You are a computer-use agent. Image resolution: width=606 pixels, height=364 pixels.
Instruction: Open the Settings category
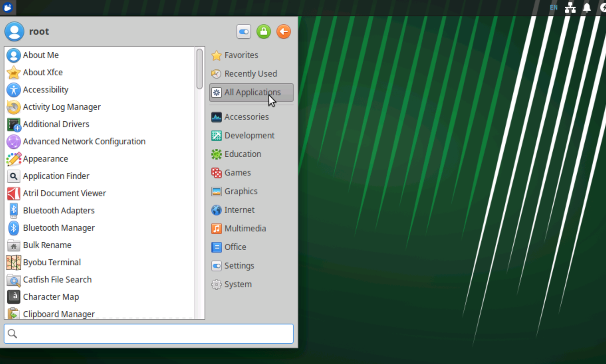(251, 266)
